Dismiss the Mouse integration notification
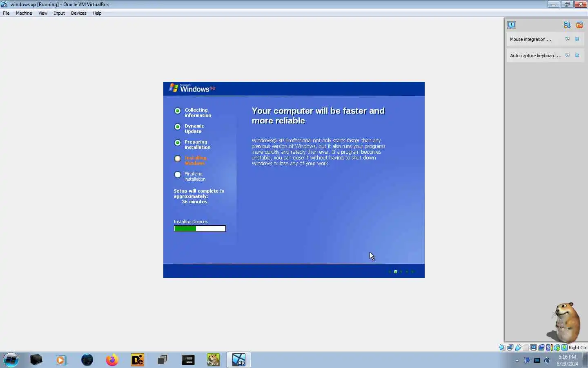588x368 pixels. point(577,39)
